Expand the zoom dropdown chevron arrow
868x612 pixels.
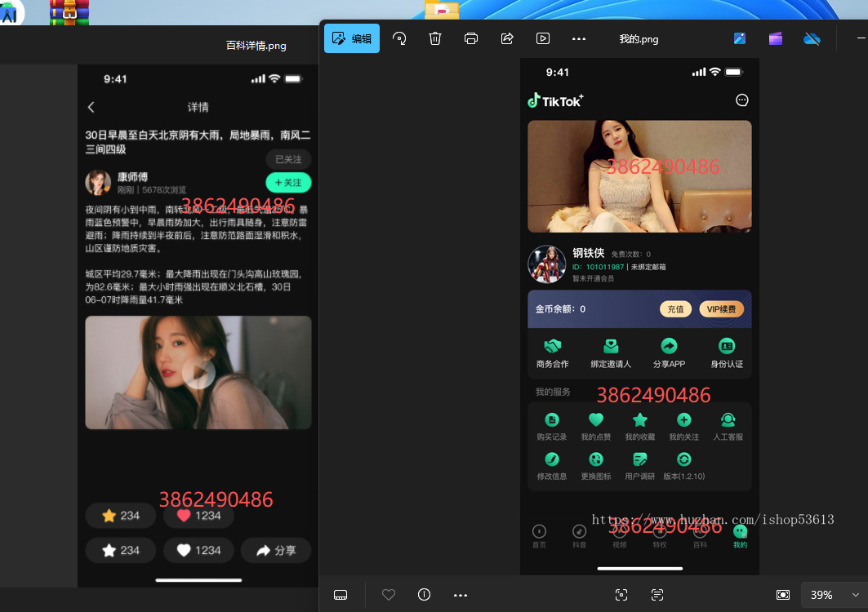coord(856,595)
